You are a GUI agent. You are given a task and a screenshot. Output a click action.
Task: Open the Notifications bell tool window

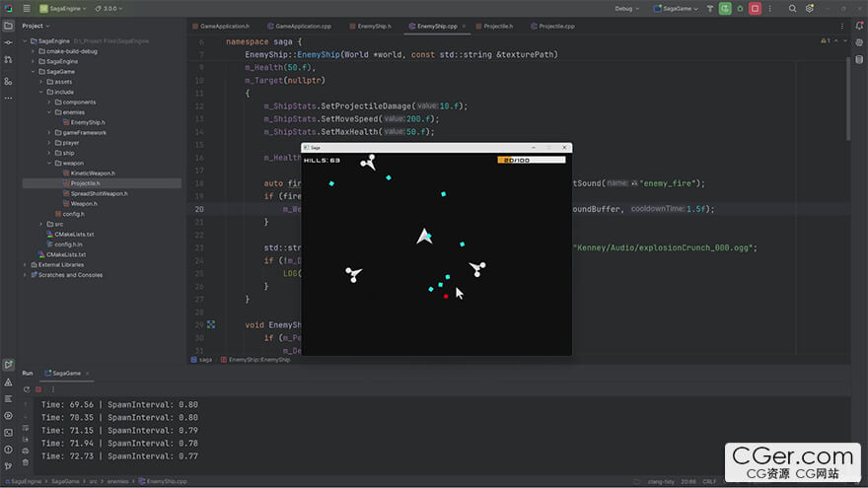[859, 26]
